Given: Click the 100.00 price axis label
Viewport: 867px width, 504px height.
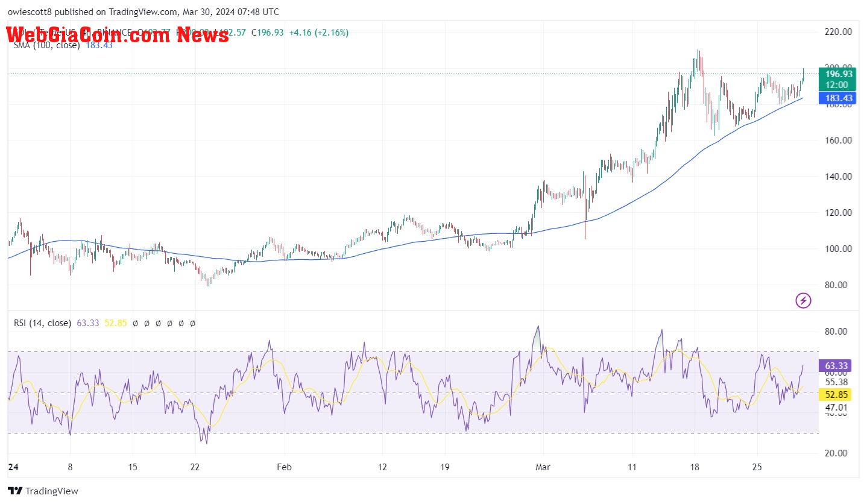Looking at the screenshot, I should point(839,248).
